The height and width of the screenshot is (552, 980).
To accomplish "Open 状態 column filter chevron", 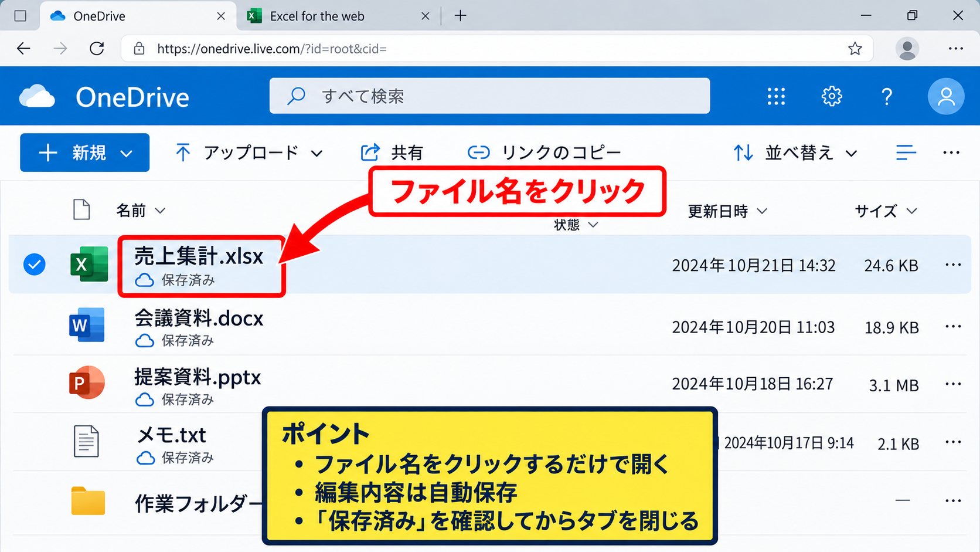I will [x=593, y=225].
